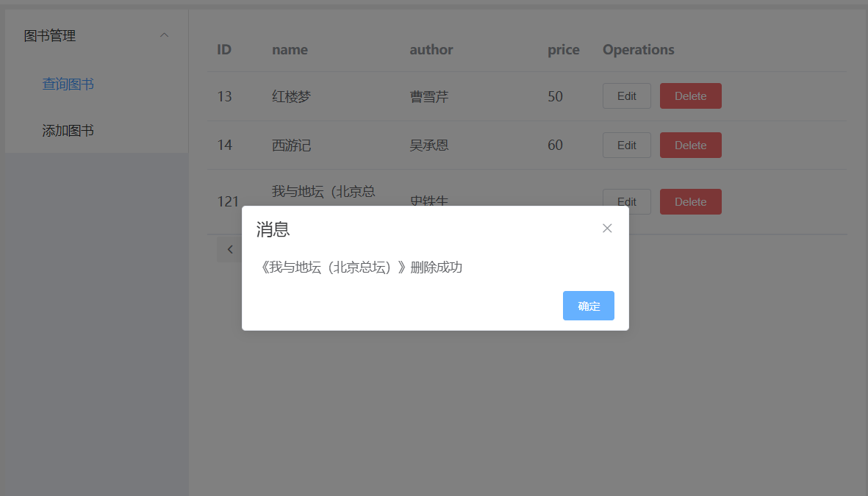Screen dimensions: 868x496
Task: Open the 添加图书 menu item
Action: point(68,131)
